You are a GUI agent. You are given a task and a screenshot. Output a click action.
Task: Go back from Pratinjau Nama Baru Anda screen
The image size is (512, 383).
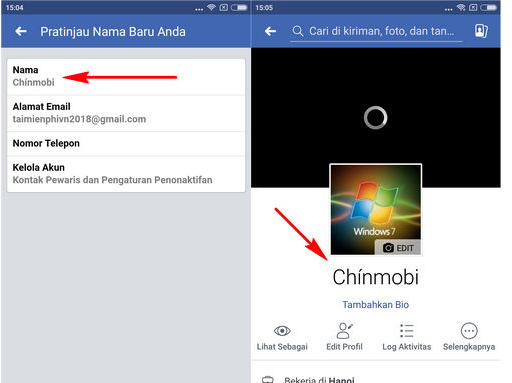point(21,32)
